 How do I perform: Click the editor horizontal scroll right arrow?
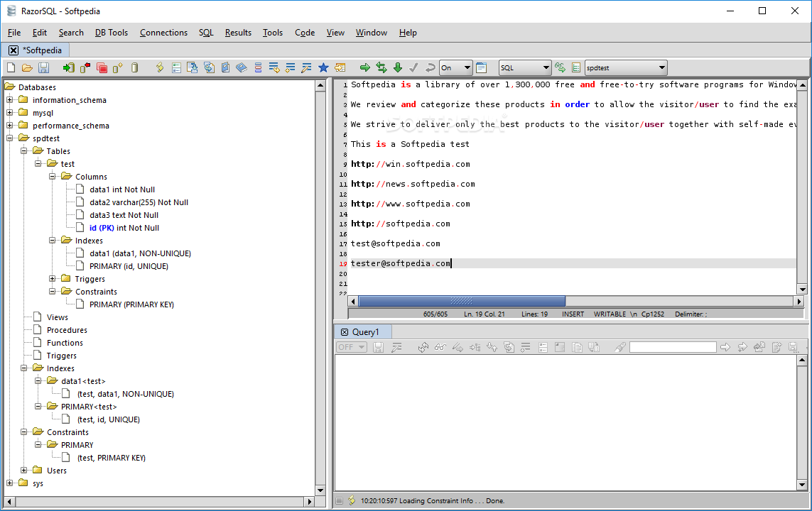[x=799, y=301]
